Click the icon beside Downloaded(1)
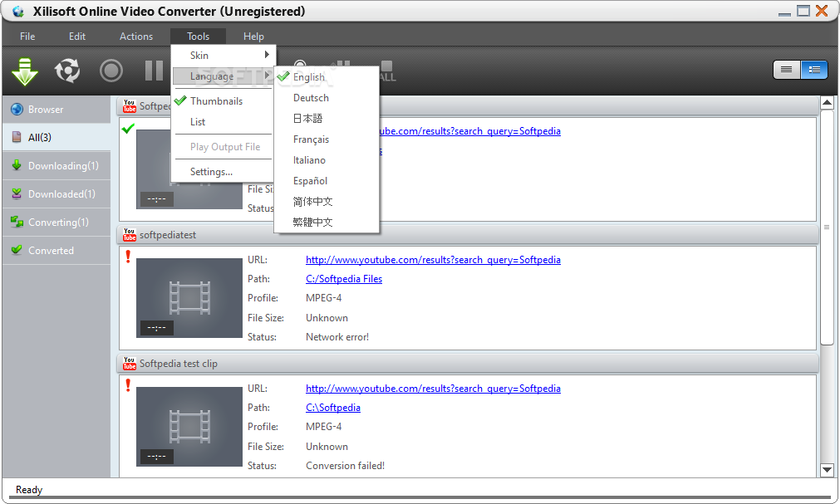Viewport: 840px width, 504px height. point(17,193)
